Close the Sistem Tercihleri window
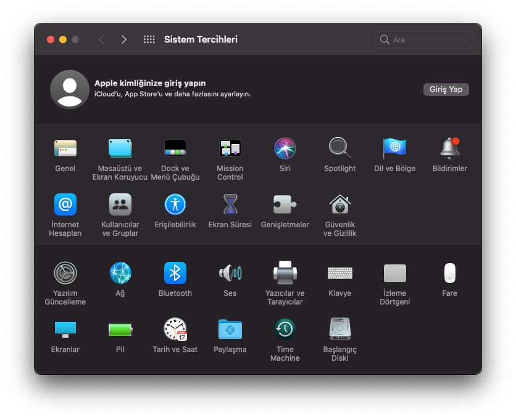This screenshot has width=516, height=420. point(51,40)
